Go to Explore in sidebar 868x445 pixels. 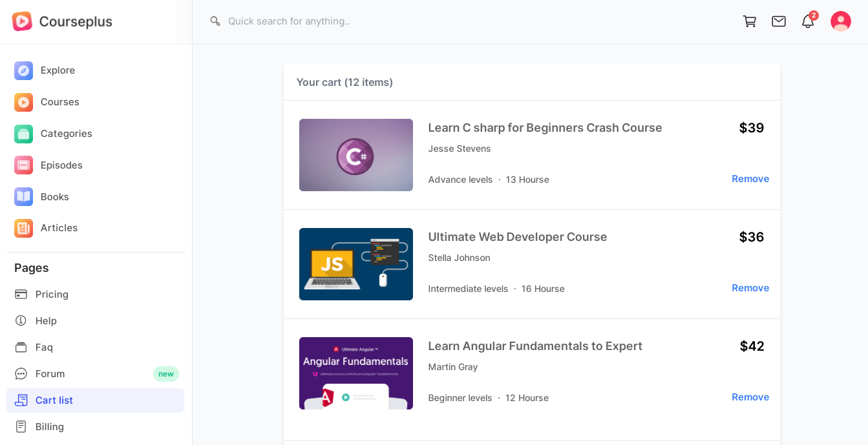point(96,70)
